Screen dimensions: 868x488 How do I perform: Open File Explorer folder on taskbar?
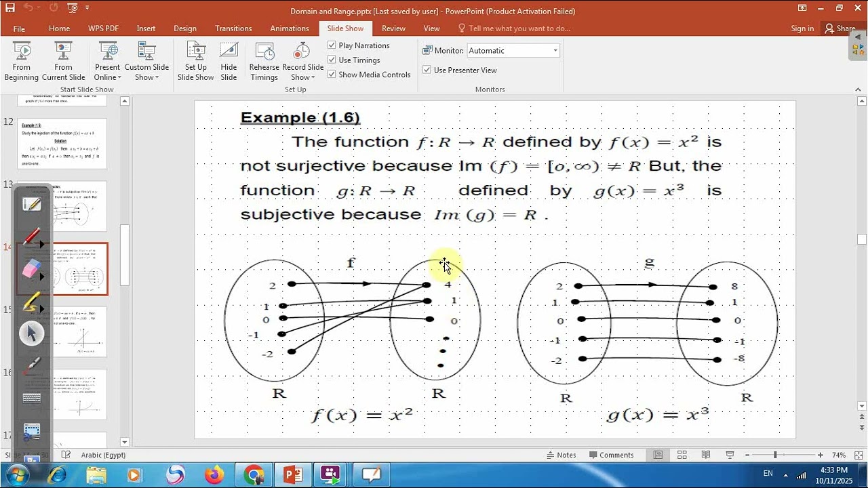[96, 475]
